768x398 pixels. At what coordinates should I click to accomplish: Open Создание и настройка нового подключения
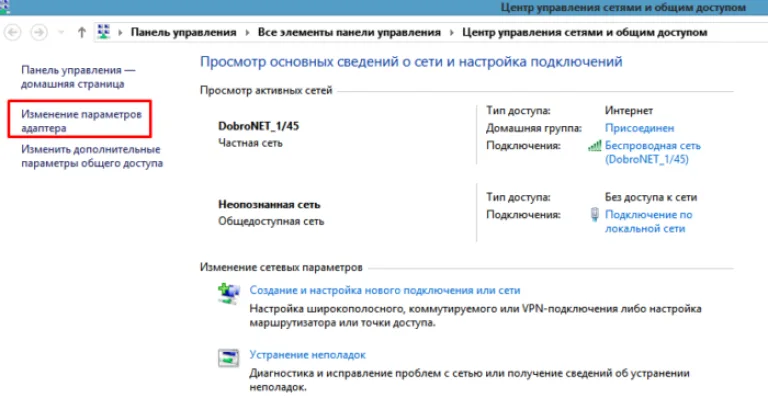[x=384, y=290]
